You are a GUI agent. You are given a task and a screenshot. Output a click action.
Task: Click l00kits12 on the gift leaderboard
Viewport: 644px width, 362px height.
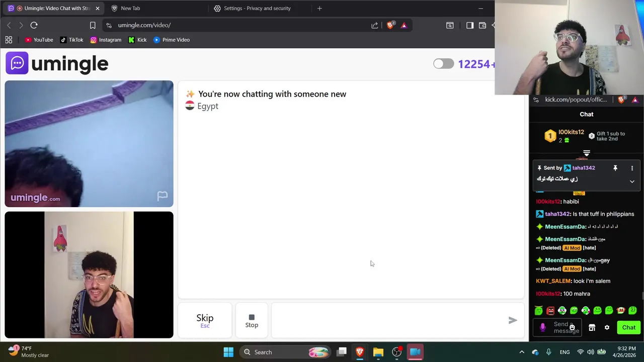[571, 132]
